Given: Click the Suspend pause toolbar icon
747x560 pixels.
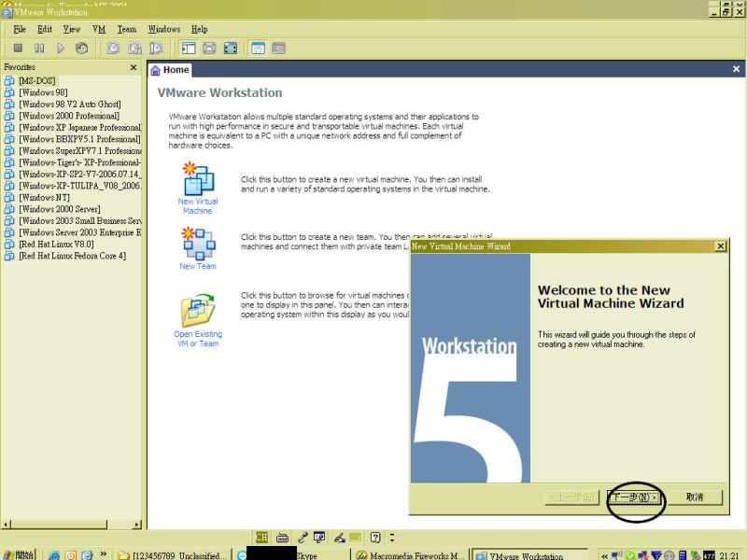Looking at the screenshot, I should (x=39, y=49).
